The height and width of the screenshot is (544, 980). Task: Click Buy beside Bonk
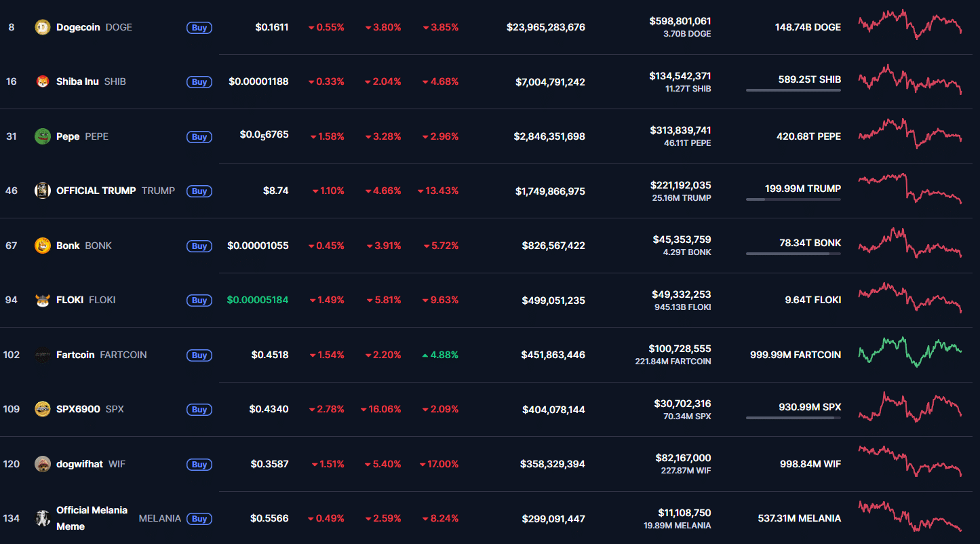tap(199, 246)
